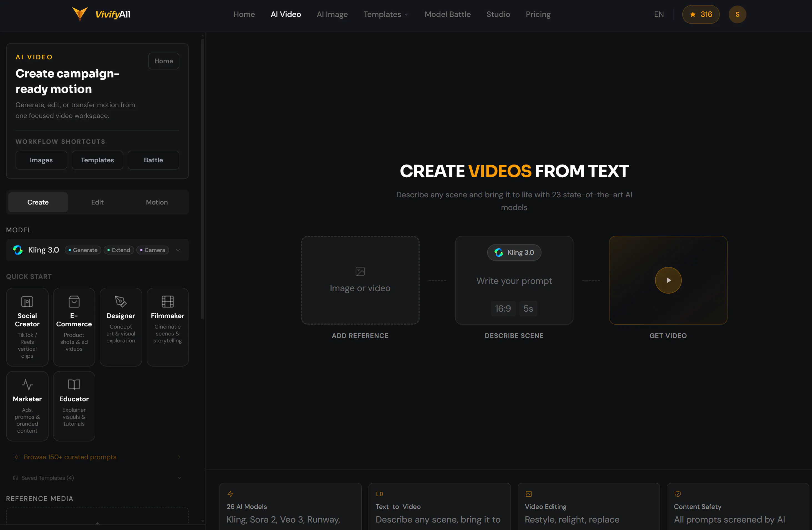Click the Kling 3.0 logo in Describe Scene card
The height and width of the screenshot is (530, 812).
499,253
